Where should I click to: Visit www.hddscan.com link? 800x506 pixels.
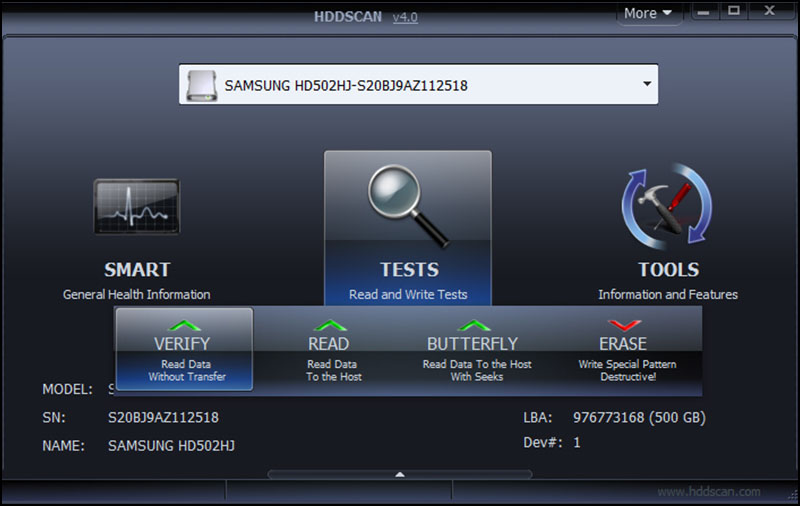click(708, 492)
